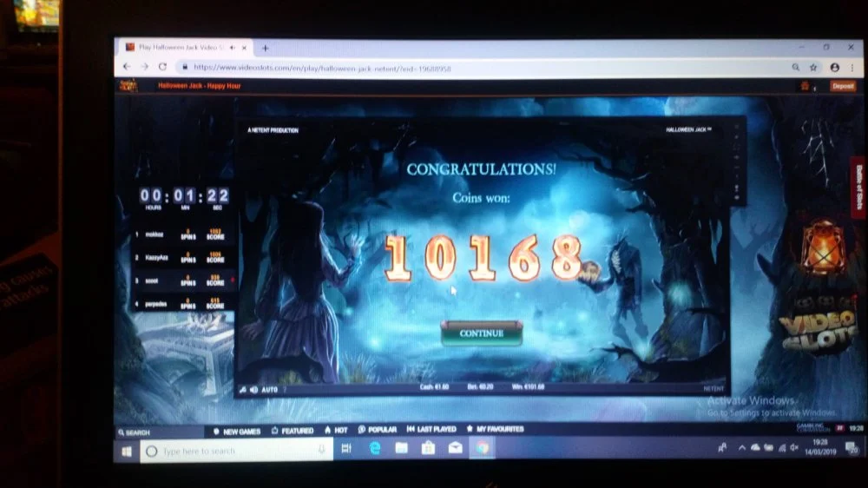Open the zoom magnifier in the address bar
This screenshot has height=488, width=868.
(795, 68)
